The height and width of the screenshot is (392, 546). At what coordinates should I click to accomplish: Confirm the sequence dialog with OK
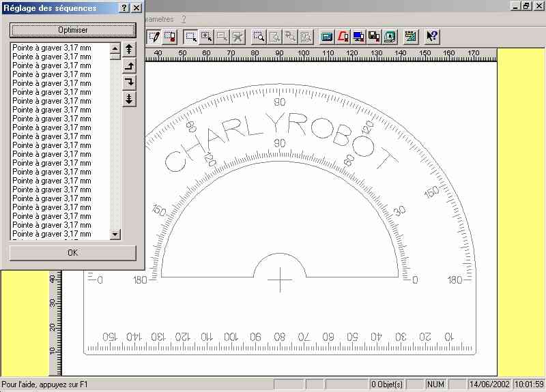pyautogui.click(x=73, y=253)
